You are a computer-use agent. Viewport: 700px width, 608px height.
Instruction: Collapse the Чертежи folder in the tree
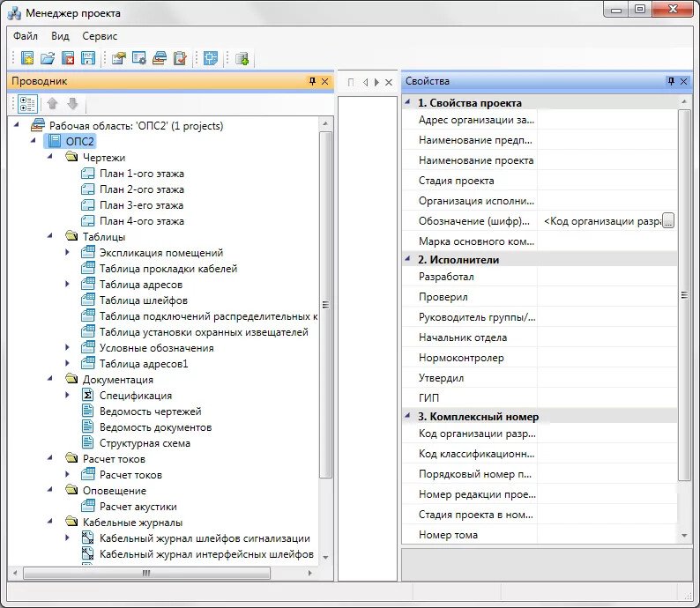tap(52, 158)
